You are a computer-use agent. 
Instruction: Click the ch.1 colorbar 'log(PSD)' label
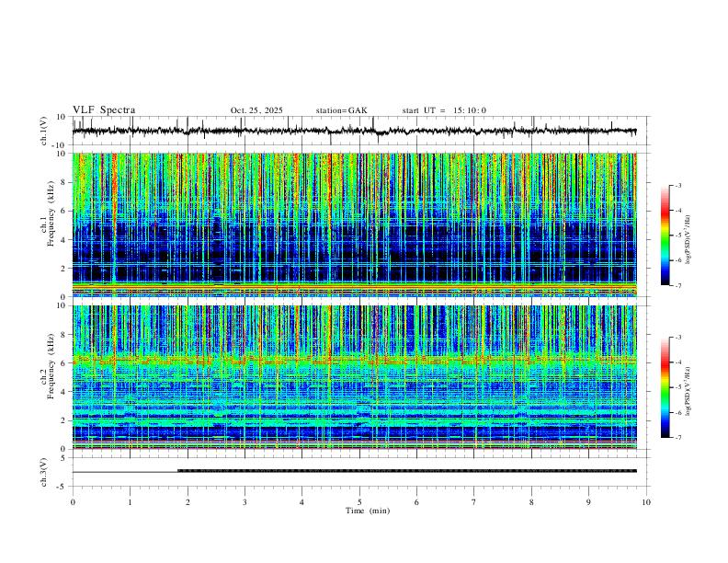coord(688,240)
